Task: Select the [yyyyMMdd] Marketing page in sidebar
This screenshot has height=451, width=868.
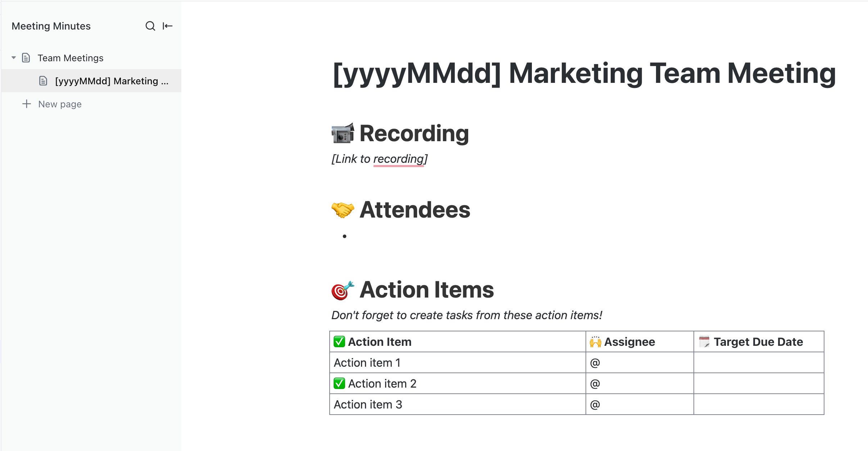Action: 112,81
